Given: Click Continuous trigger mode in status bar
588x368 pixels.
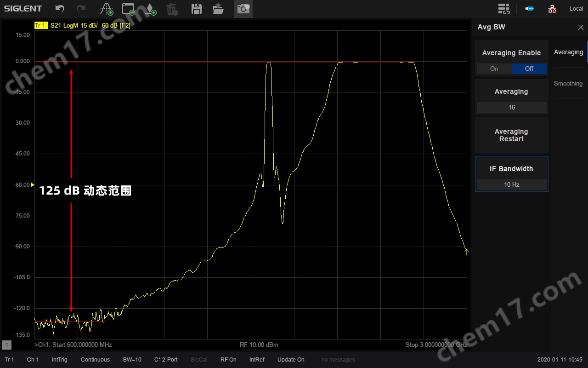Looking at the screenshot, I should [x=95, y=360].
